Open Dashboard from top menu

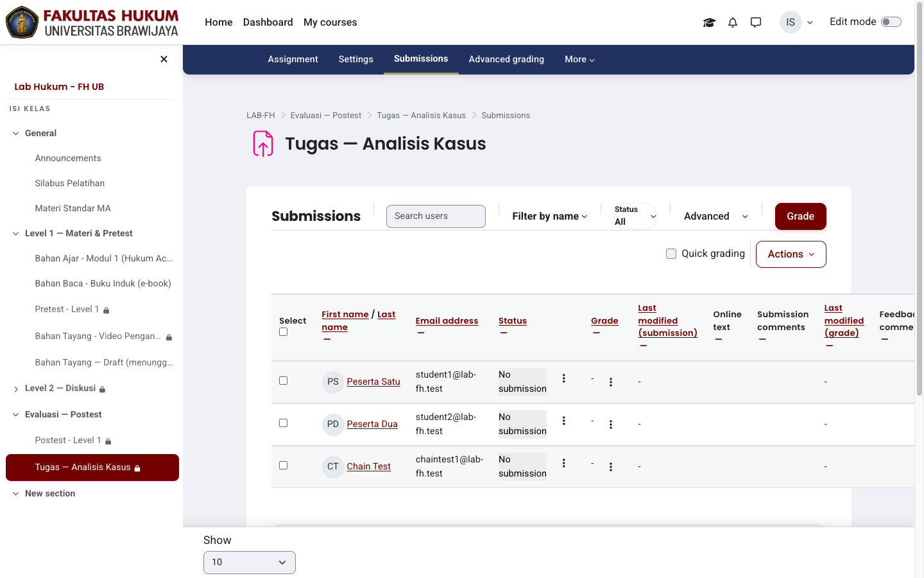coord(268,22)
